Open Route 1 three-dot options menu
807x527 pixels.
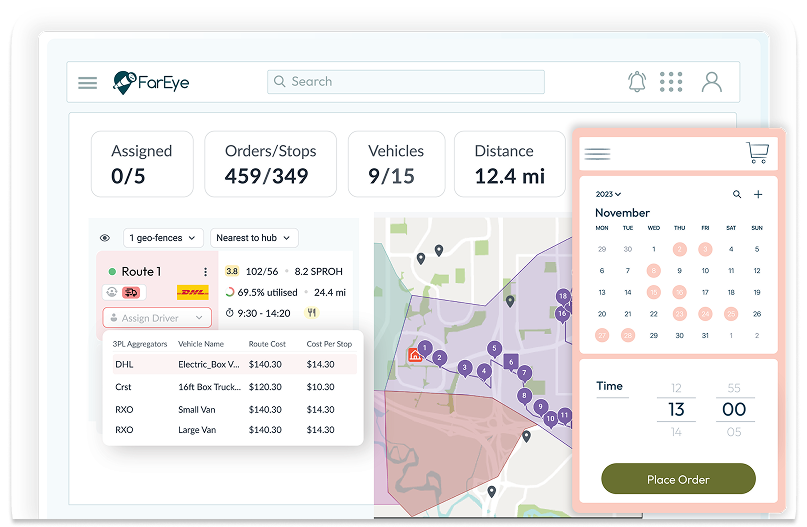205,271
